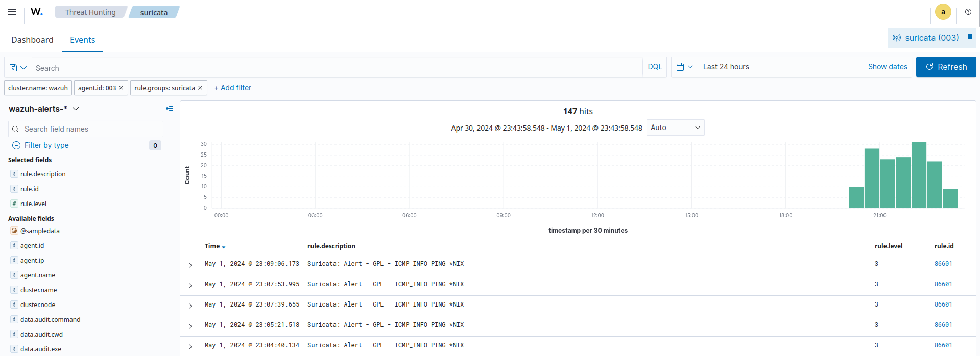Click the Show dates link
Screen dimensions: 980x356
pyautogui.click(x=887, y=67)
